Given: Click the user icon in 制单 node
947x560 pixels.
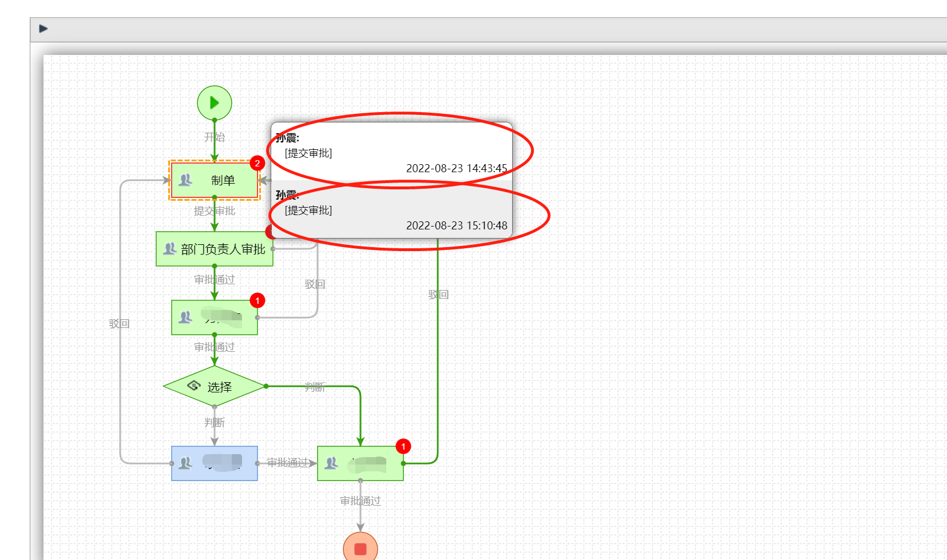Looking at the screenshot, I should [x=185, y=180].
